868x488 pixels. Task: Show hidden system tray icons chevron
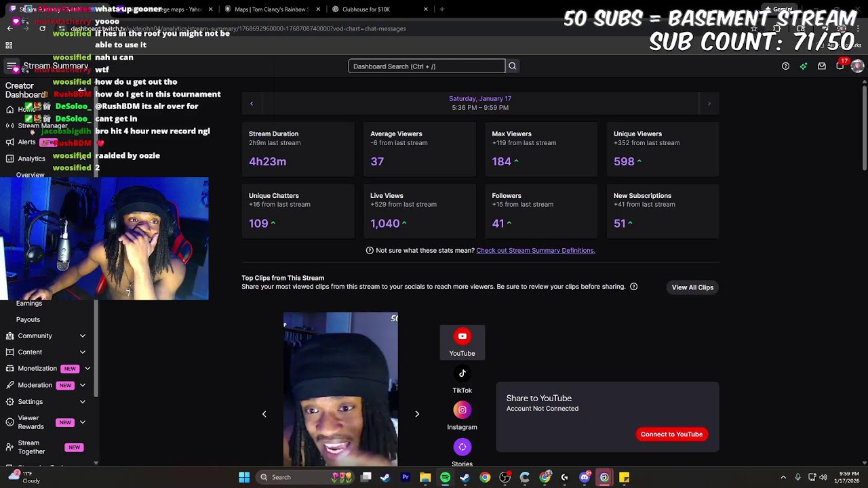click(x=783, y=477)
